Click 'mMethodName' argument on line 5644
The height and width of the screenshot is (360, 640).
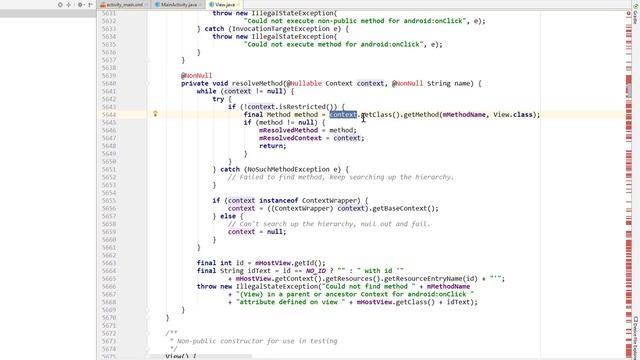click(x=464, y=115)
